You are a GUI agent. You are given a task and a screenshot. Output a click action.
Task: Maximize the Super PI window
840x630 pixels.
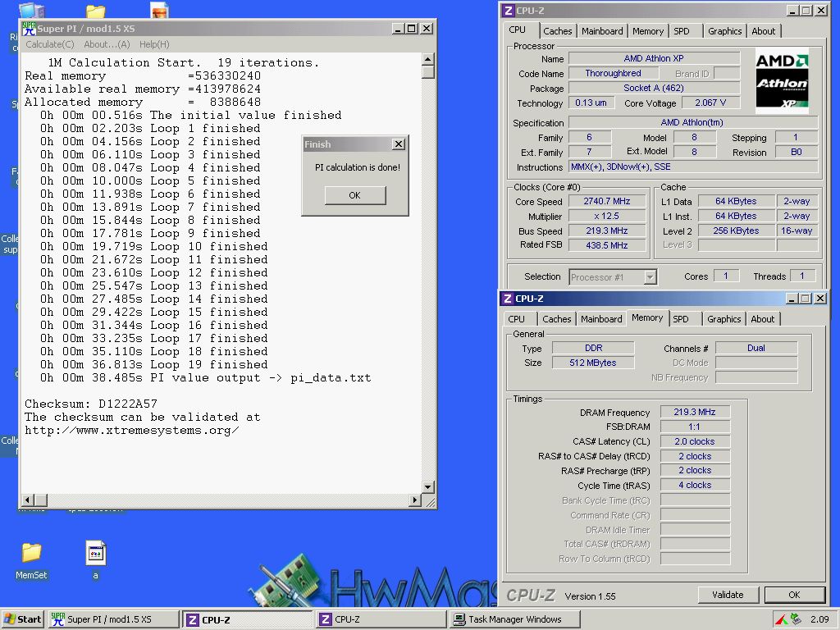click(412, 29)
